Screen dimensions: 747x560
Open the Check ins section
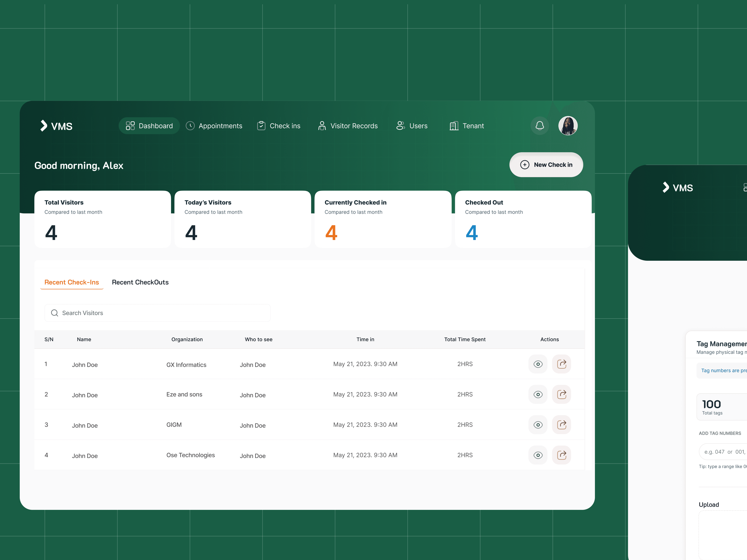tap(279, 126)
